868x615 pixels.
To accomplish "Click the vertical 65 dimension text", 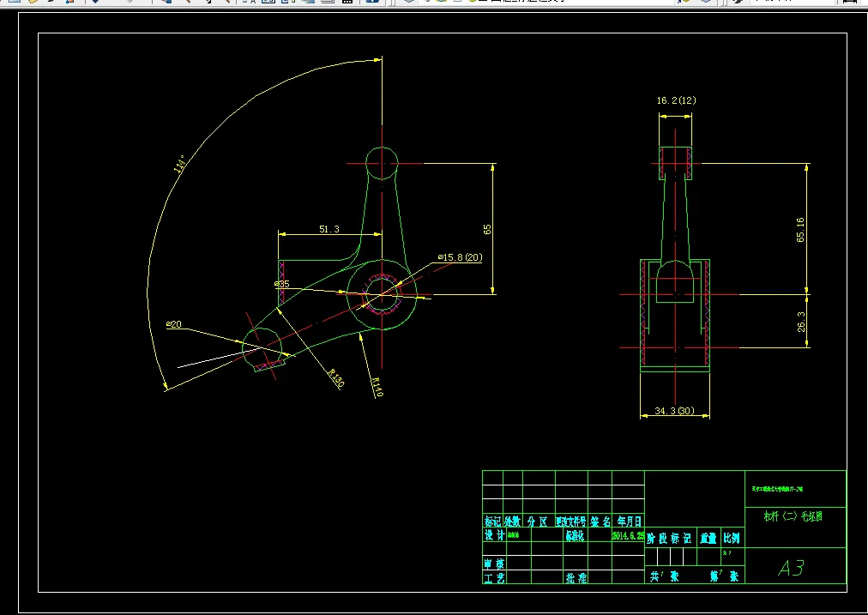I will (x=487, y=229).
